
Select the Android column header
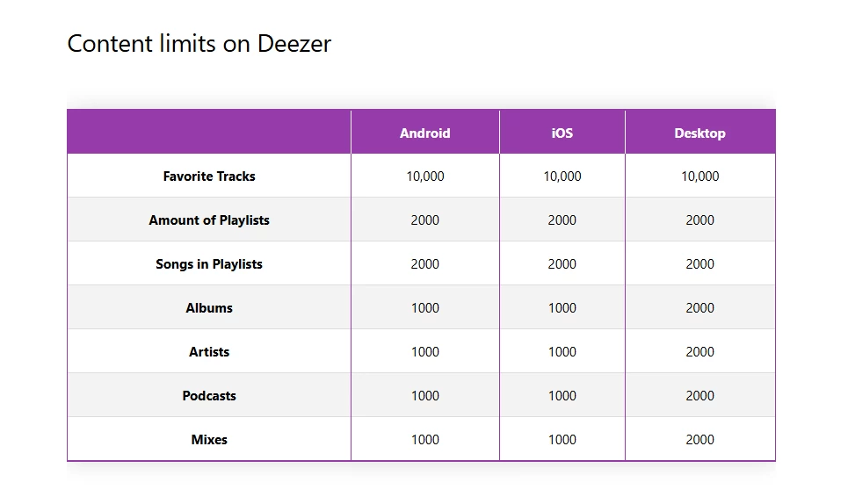(424, 133)
